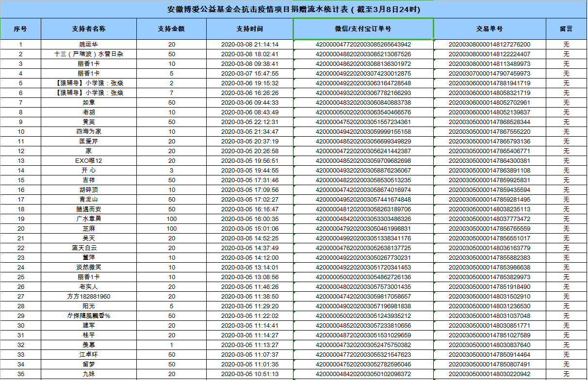The height and width of the screenshot is (380, 588).
Task: Select supporter cell 九妹
Action: tap(89, 374)
